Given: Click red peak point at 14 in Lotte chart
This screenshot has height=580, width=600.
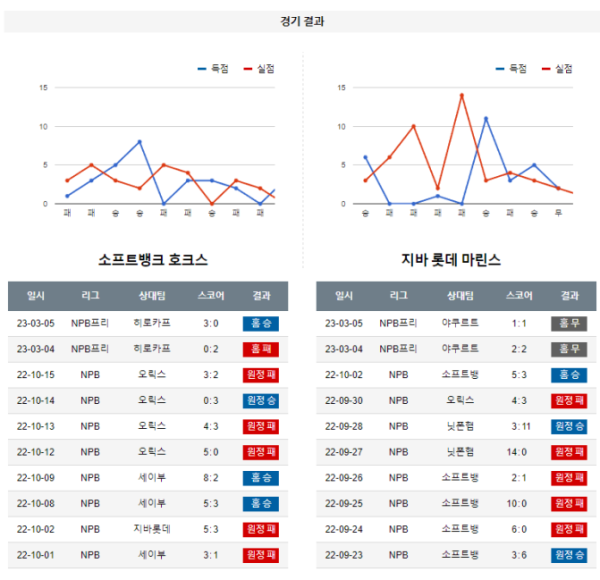Looking at the screenshot, I should pyautogui.click(x=462, y=95).
